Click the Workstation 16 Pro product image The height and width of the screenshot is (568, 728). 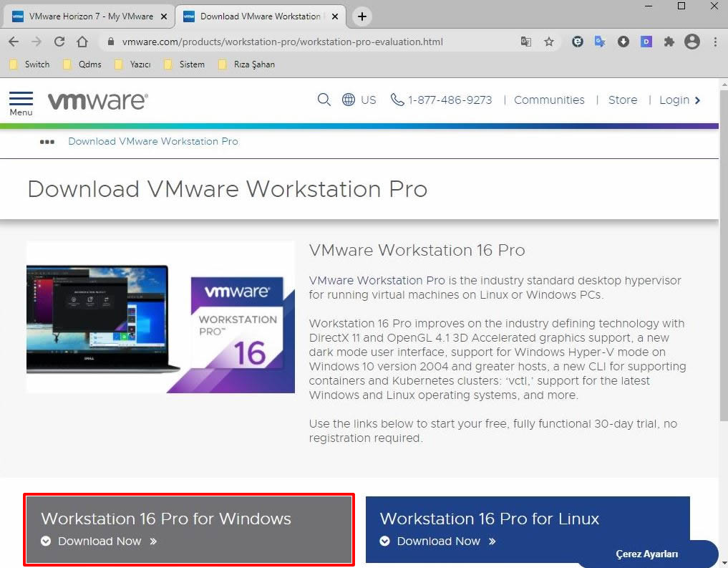tap(160, 317)
